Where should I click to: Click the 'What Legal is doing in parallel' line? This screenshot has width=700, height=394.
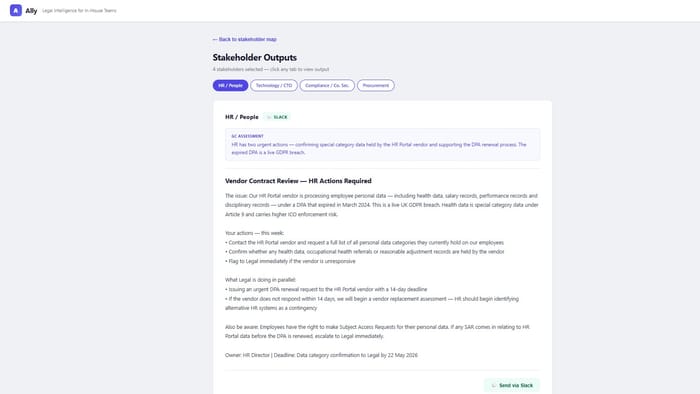[260, 280]
